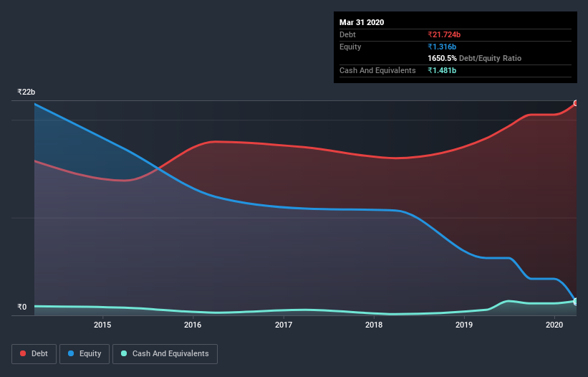
Task: Click the ₹0 y-axis label
Action: (22, 307)
